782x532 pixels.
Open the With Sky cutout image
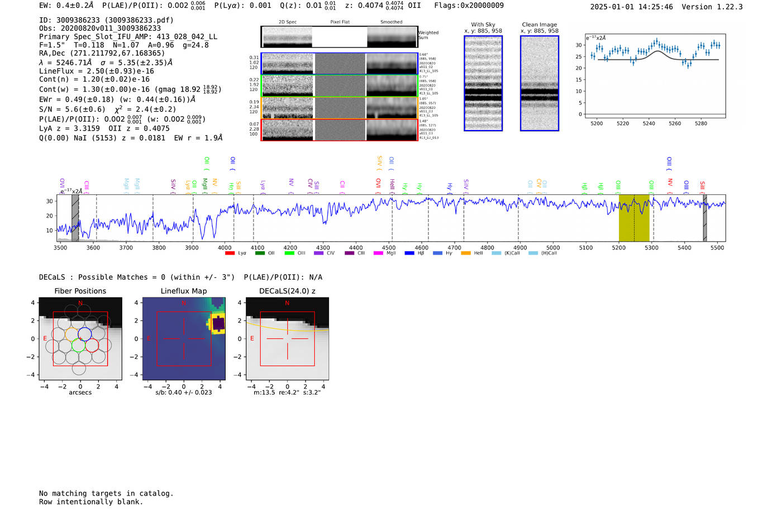483,83
